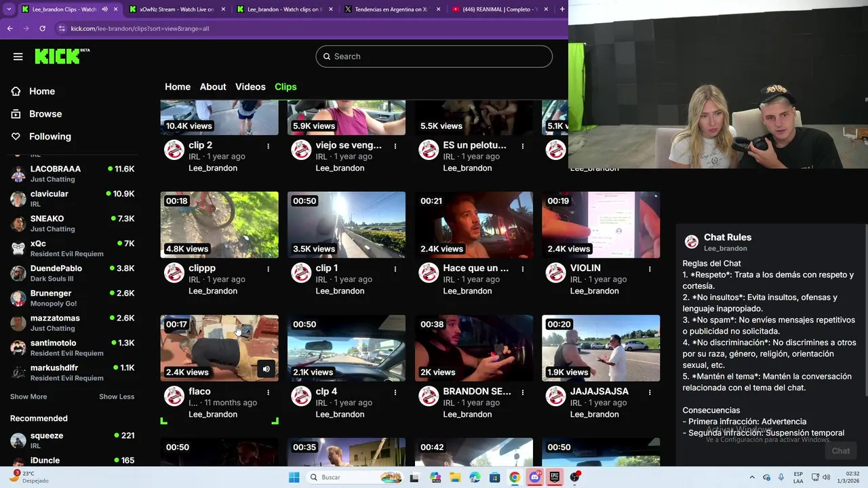Open options menu for Hace que un... clip
868x488 pixels.
click(523, 269)
